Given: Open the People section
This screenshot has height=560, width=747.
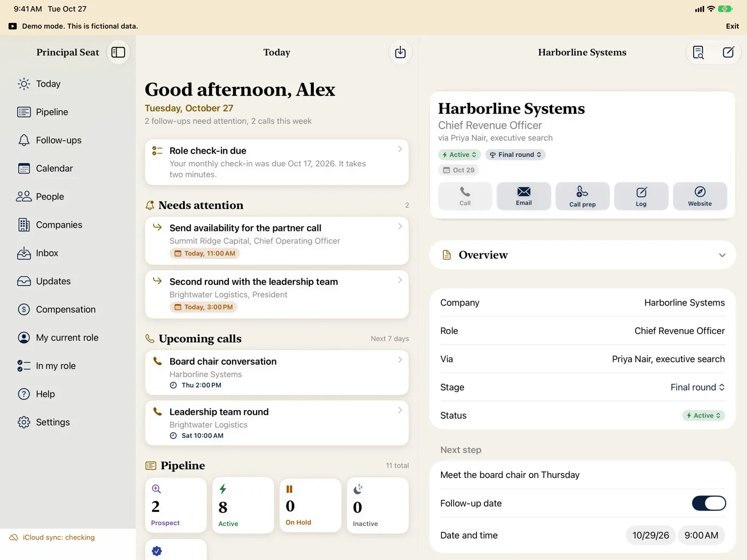Looking at the screenshot, I should [x=68, y=197].
